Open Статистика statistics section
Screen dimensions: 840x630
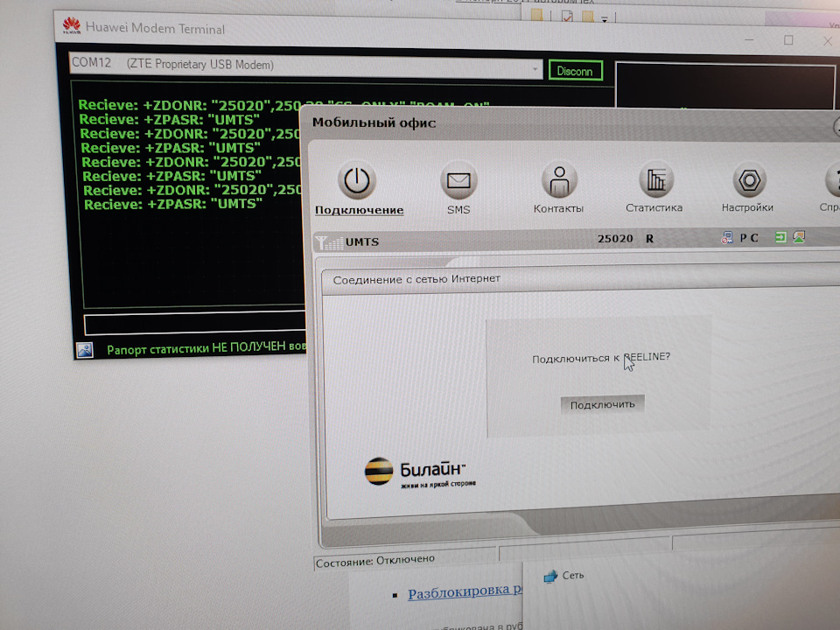click(x=654, y=187)
